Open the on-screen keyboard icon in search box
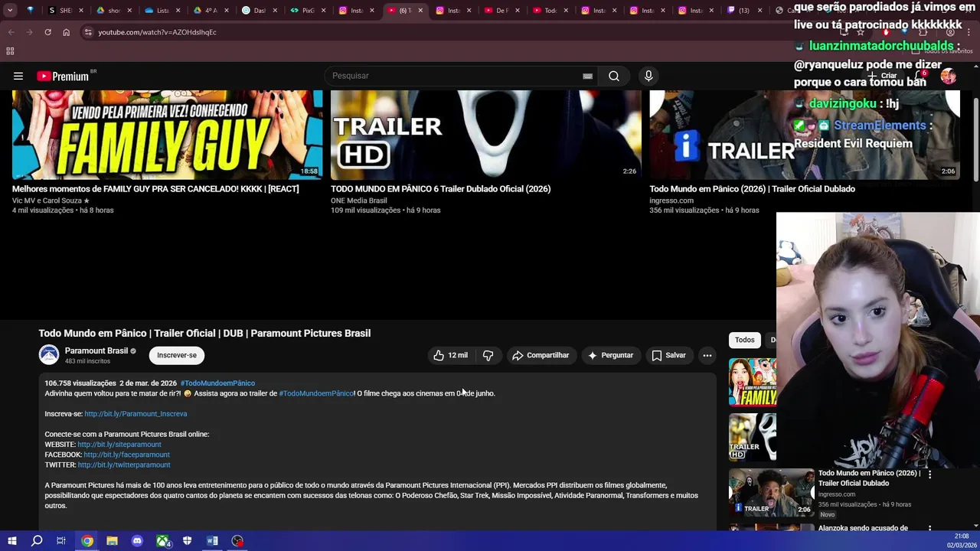Image resolution: width=980 pixels, height=551 pixels. pyautogui.click(x=587, y=76)
